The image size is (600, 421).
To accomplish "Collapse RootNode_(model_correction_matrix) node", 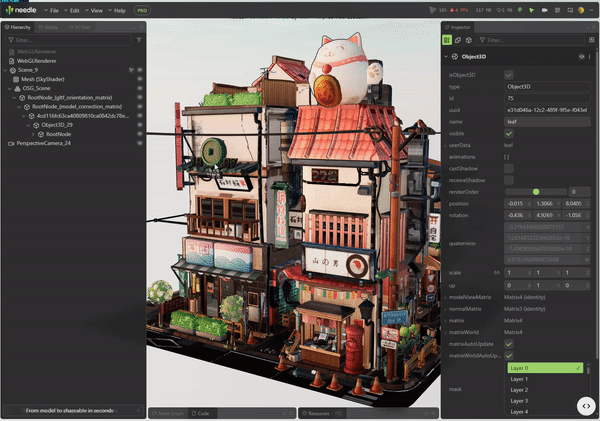I will click(19, 107).
